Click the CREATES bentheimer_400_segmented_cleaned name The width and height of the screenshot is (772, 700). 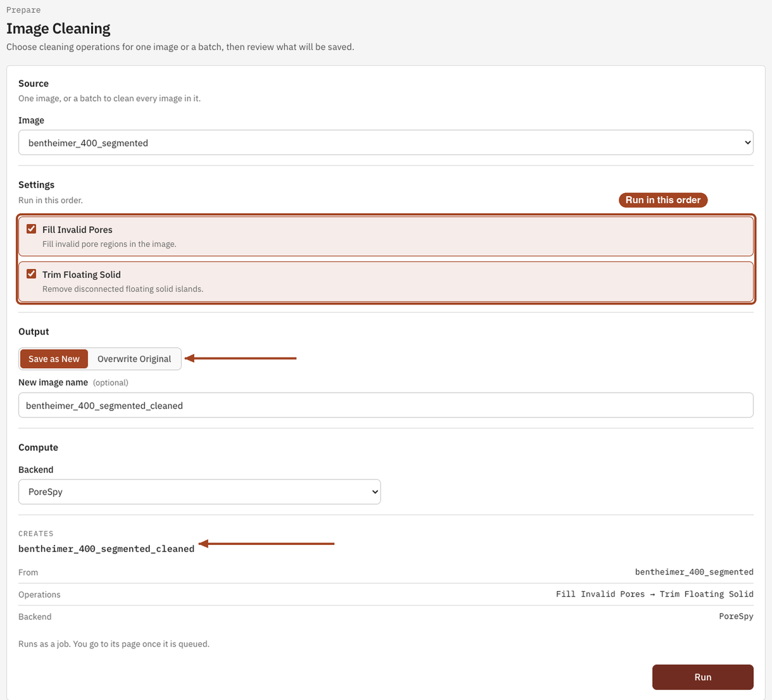pyautogui.click(x=106, y=549)
